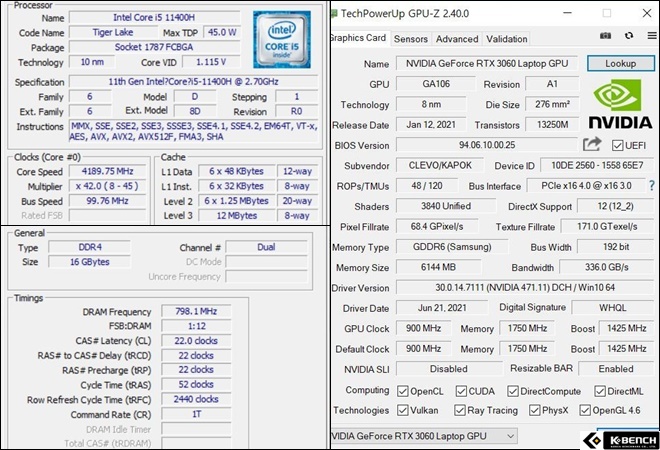Toggle the DirectML checkbox
The height and width of the screenshot is (450, 660).
[600, 391]
